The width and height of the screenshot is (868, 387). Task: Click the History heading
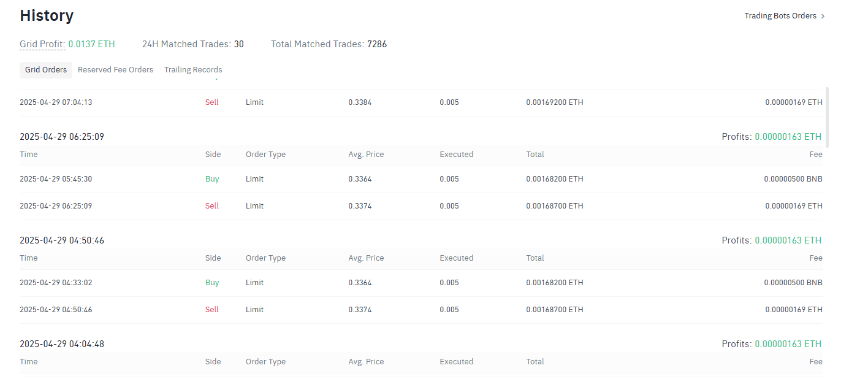tap(47, 16)
